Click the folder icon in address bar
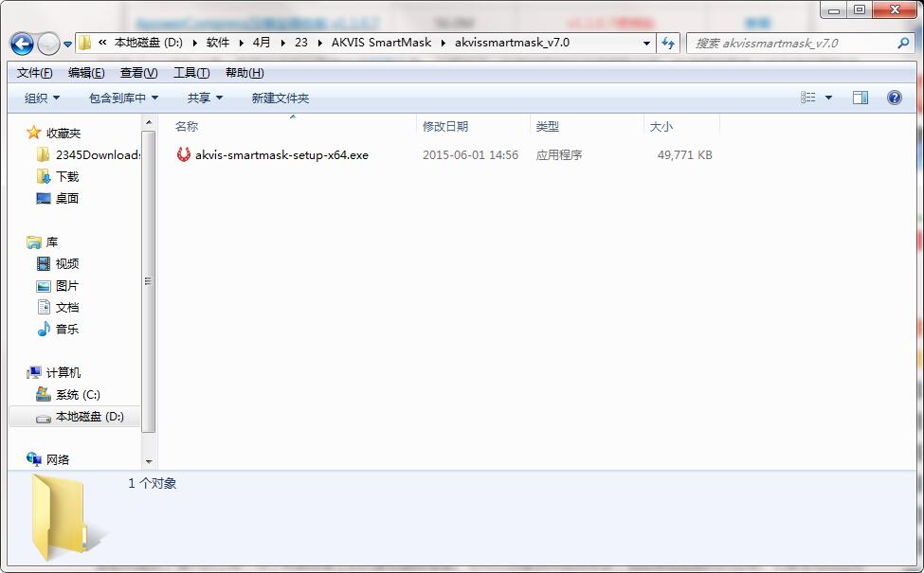The image size is (924, 573). pyautogui.click(x=85, y=43)
